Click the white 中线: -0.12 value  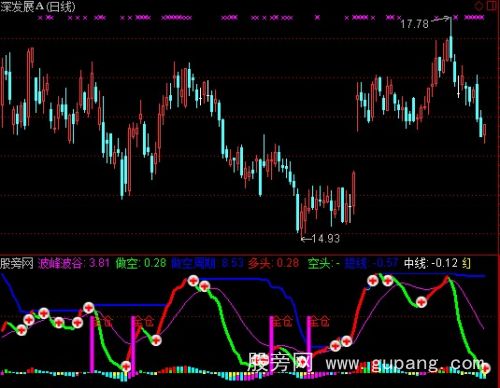[431, 263]
